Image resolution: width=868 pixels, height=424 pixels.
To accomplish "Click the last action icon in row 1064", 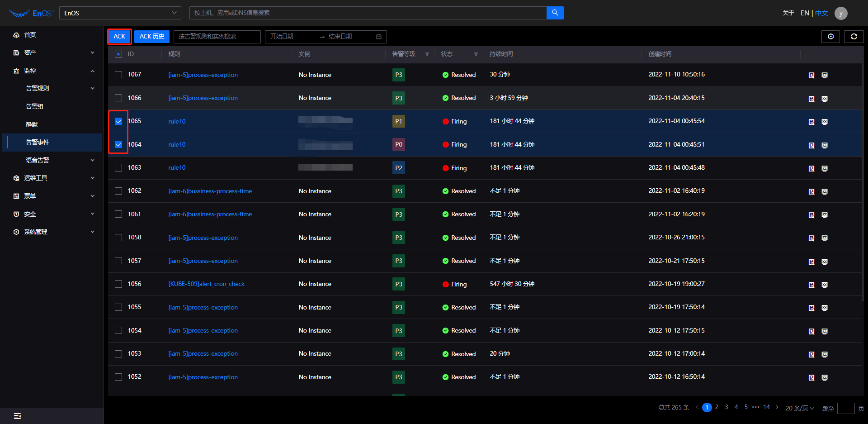I will pos(825,145).
